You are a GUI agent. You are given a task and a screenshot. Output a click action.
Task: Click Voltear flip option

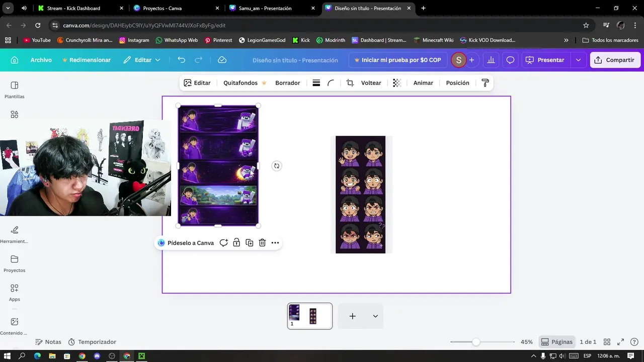(371, 83)
